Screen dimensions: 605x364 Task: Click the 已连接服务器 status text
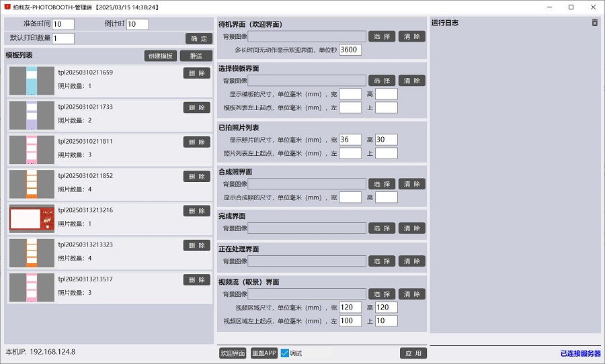(580, 353)
